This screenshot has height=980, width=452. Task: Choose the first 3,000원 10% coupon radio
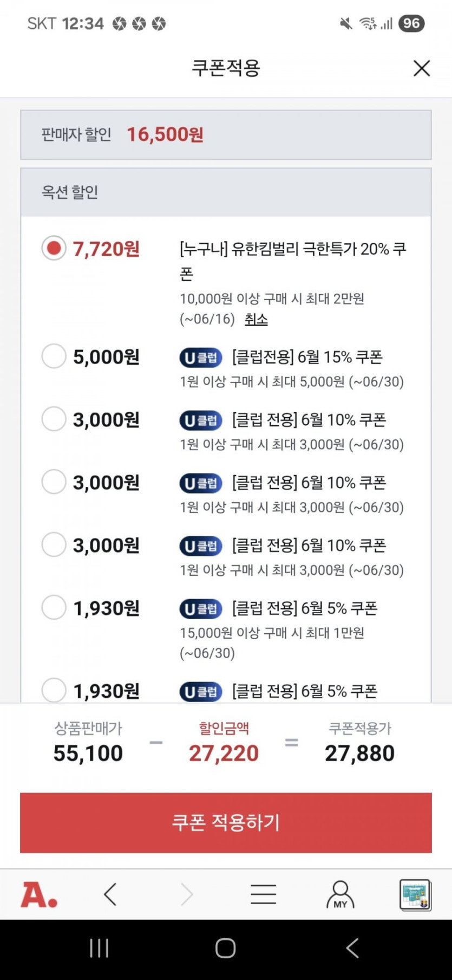(54, 419)
